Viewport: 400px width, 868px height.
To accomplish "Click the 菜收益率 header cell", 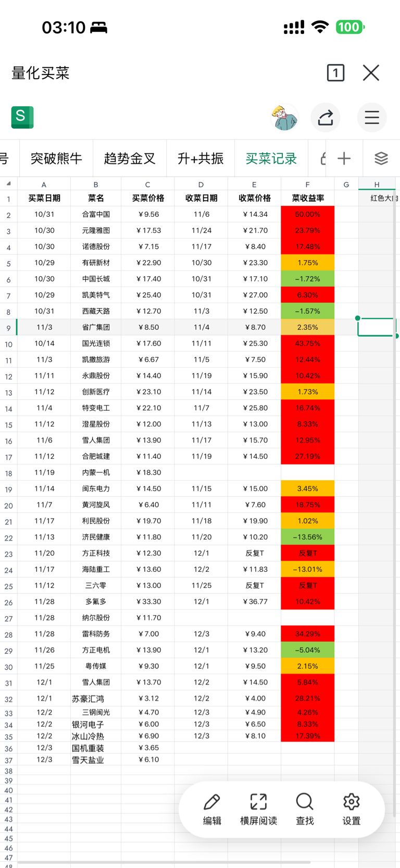I will click(x=307, y=198).
